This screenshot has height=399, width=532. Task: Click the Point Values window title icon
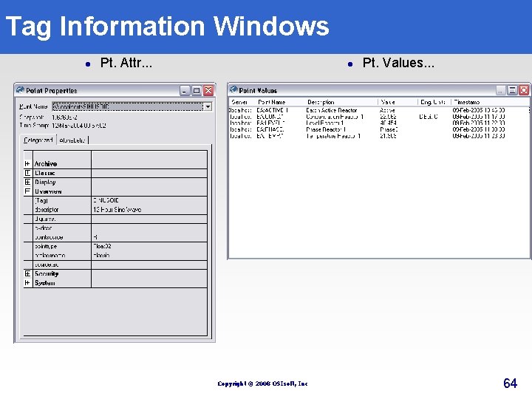click(233, 89)
